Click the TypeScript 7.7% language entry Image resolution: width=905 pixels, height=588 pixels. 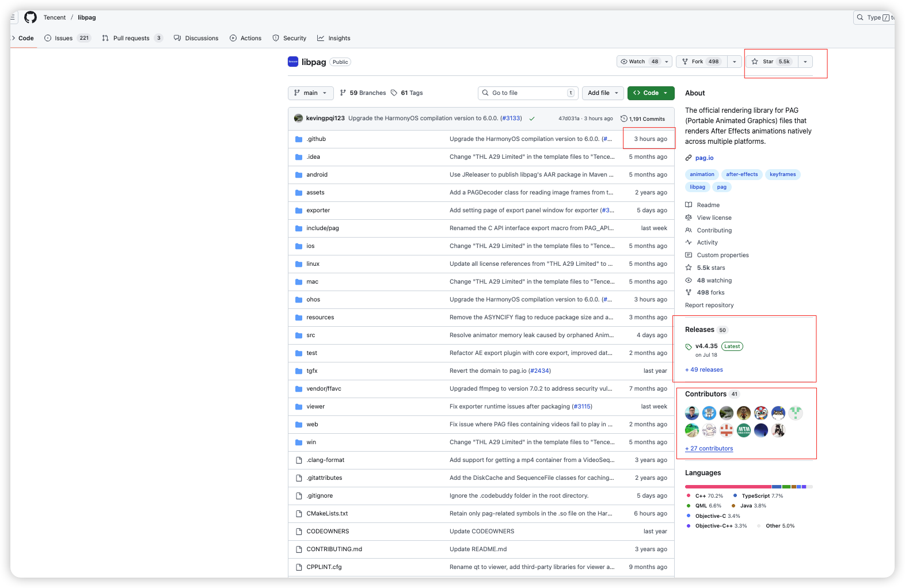click(x=758, y=496)
